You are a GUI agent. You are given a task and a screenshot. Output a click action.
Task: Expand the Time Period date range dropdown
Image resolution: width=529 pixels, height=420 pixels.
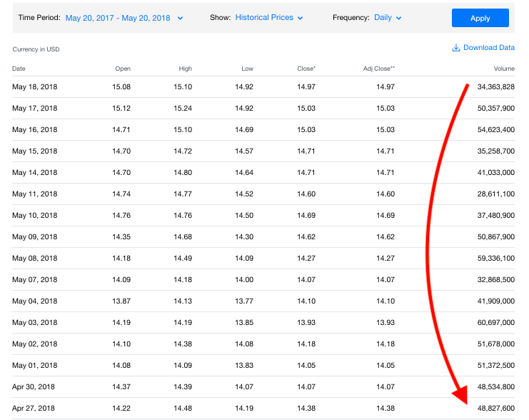[124, 18]
